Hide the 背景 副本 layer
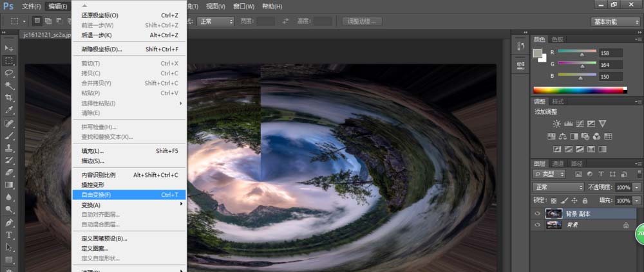Image resolution: width=644 pixels, height=272 pixels. click(537, 213)
